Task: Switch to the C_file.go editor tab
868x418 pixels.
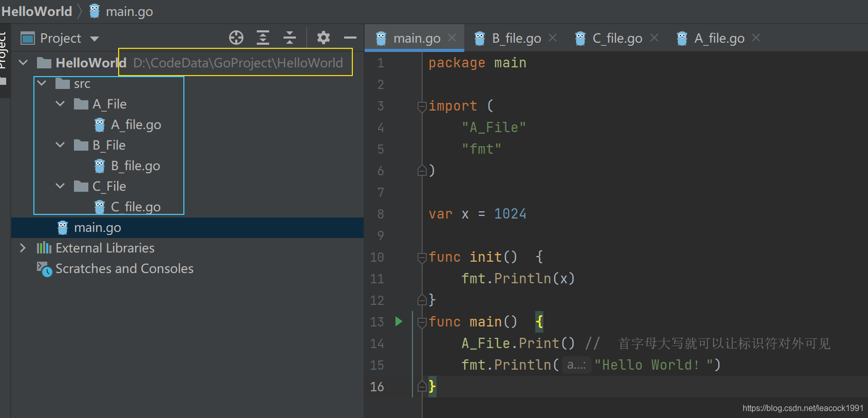Action: tap(617, 38)
